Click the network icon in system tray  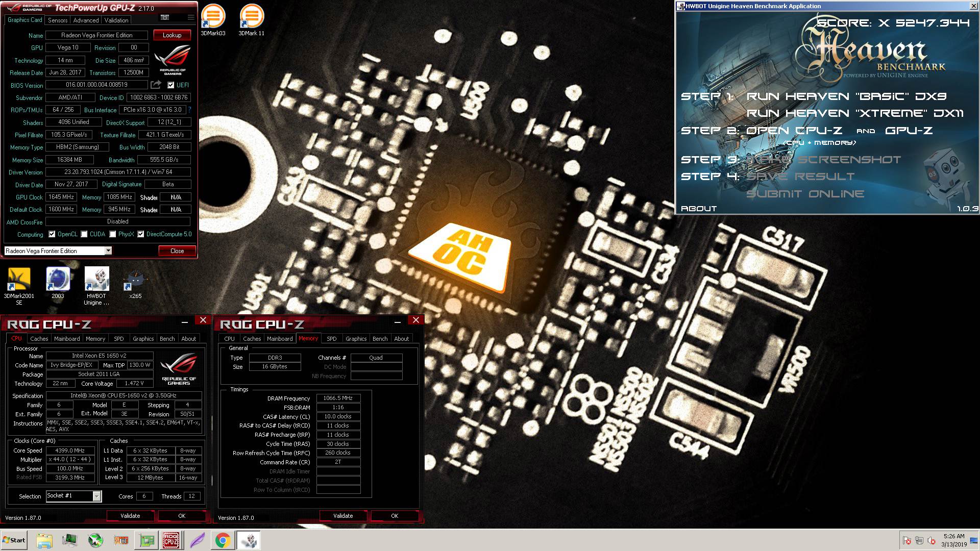[919, 540]
